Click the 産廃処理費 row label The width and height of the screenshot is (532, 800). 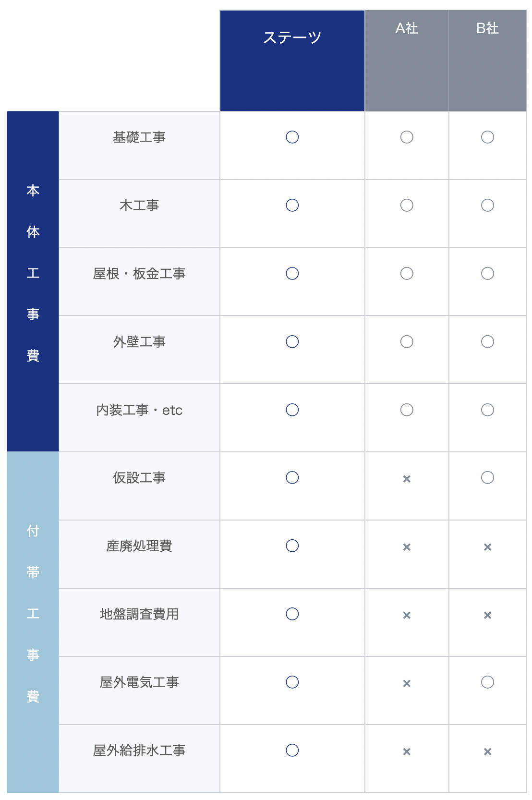(139, 546)
